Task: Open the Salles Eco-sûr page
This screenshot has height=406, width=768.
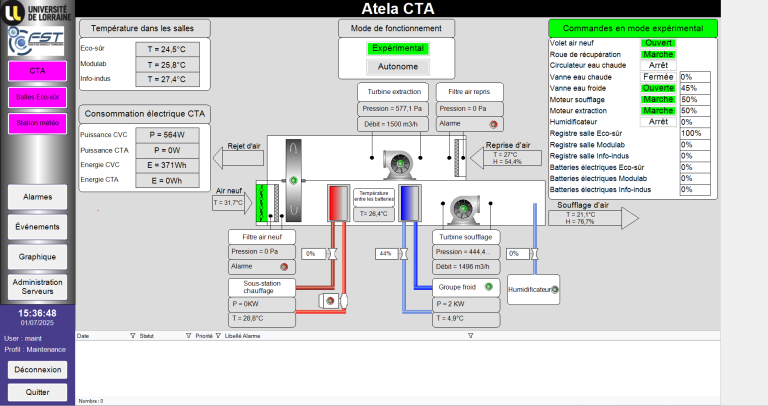Action: point(38,97)
